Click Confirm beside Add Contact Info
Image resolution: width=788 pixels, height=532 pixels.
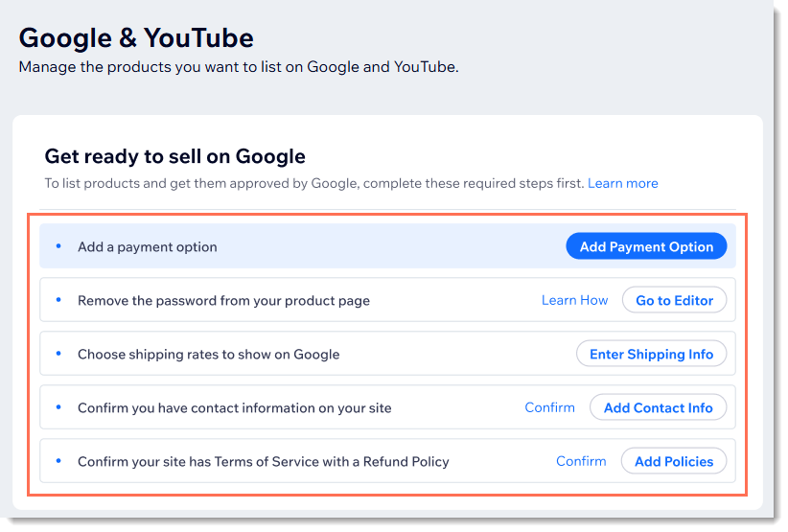549,407
